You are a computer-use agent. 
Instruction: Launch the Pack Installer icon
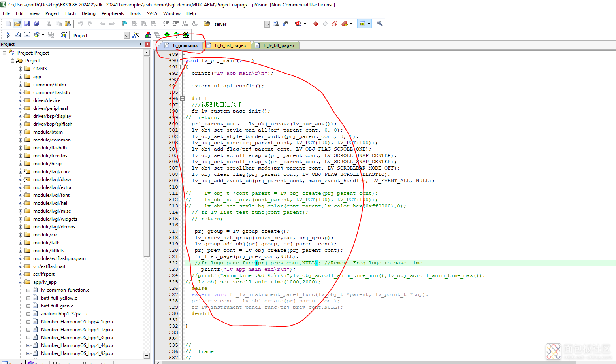pyautogui.click(x=186, y=35)
